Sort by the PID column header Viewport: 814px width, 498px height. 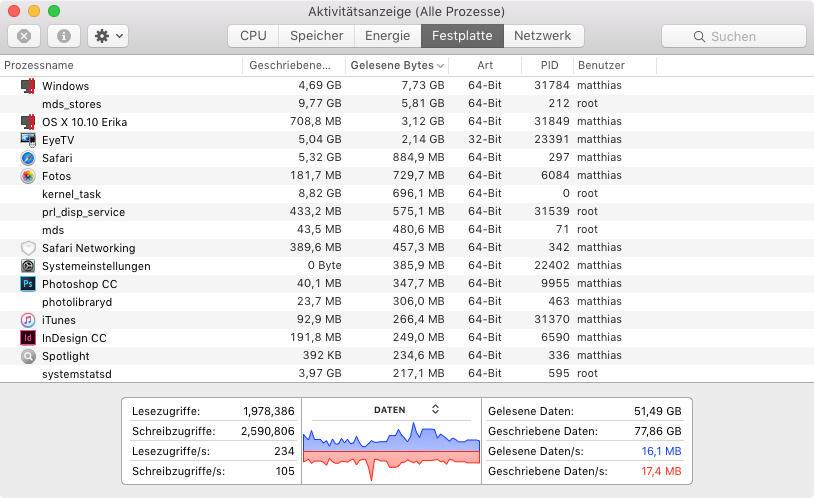tap(548, 65)
